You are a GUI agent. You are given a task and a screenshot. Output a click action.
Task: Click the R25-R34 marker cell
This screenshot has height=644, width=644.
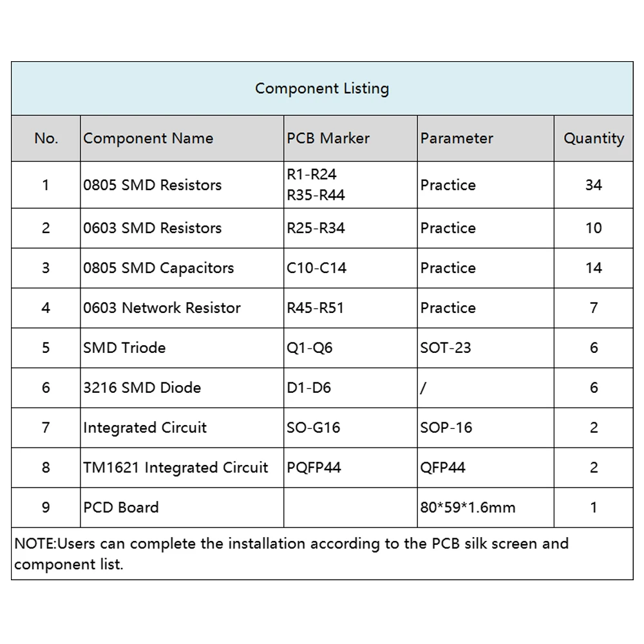pyautogui.click(x=316, y=228)
